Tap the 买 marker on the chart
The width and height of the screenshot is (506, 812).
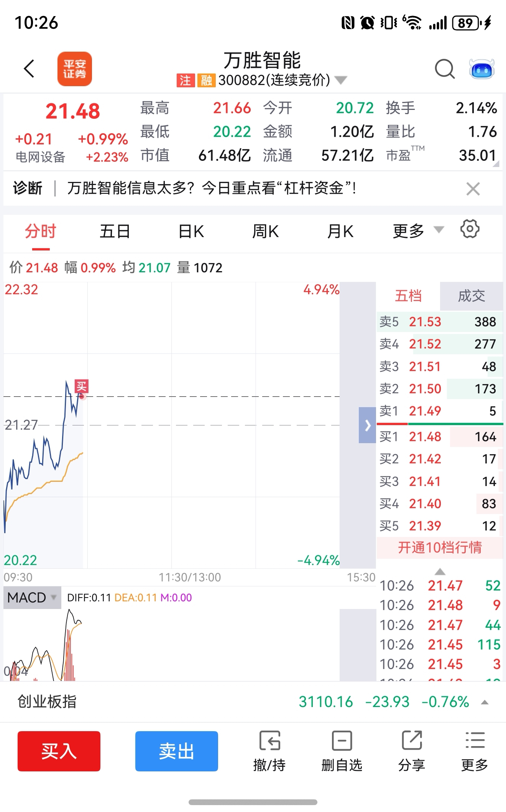pyautogui.click(x=81, y=386)
